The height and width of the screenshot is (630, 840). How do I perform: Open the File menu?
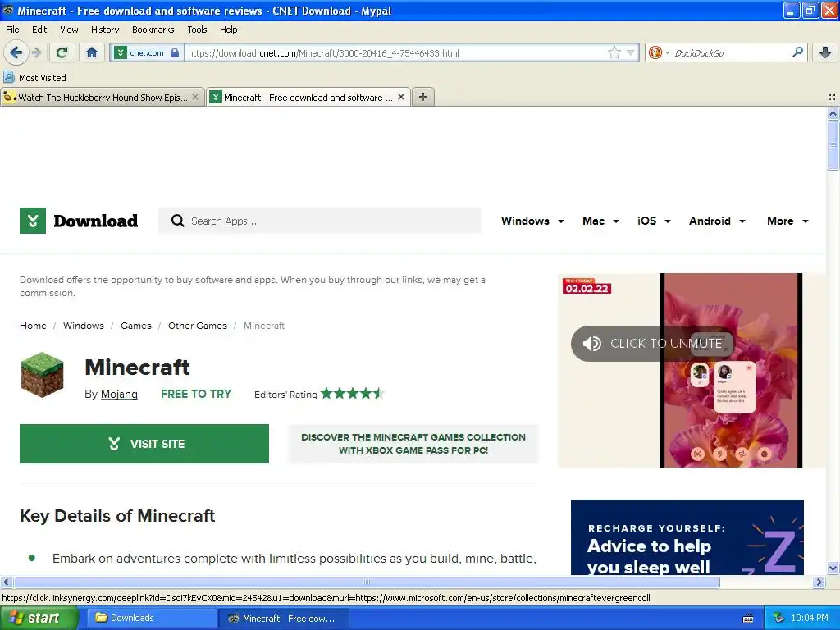(12, 30)
